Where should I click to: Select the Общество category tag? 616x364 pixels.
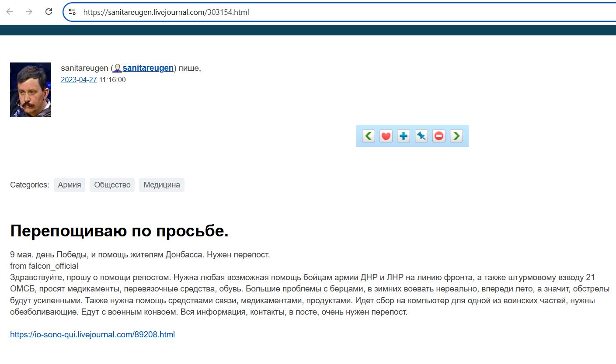tap(112, 185)
